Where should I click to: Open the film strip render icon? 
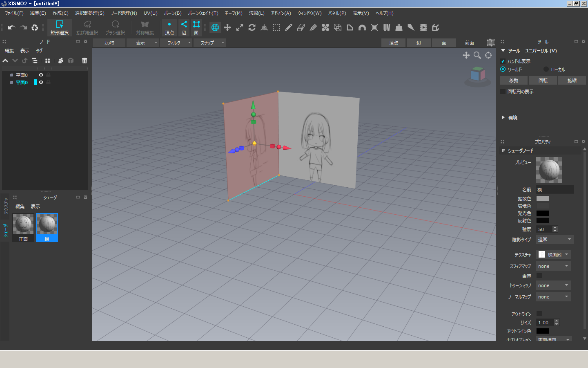[x=423, y=27]
